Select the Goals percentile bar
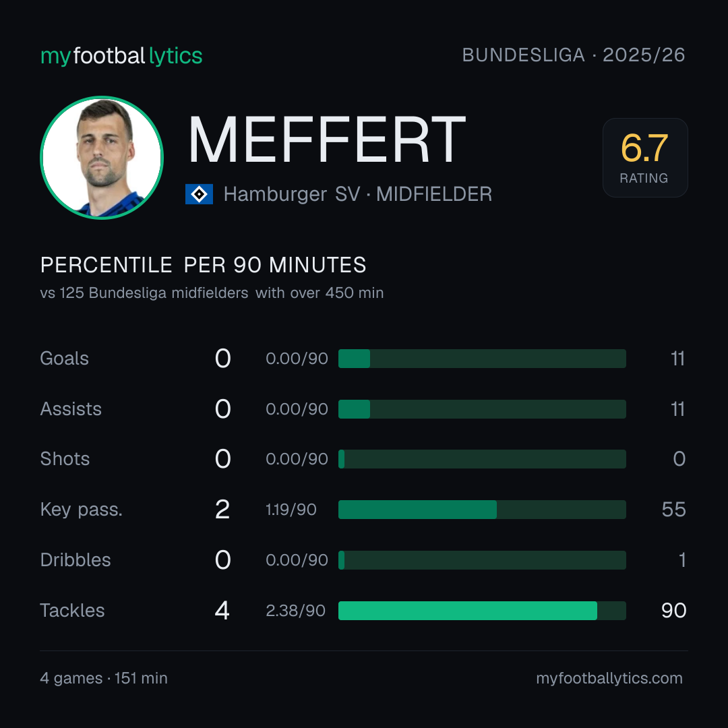728x728 pixels. coord(482,359)
